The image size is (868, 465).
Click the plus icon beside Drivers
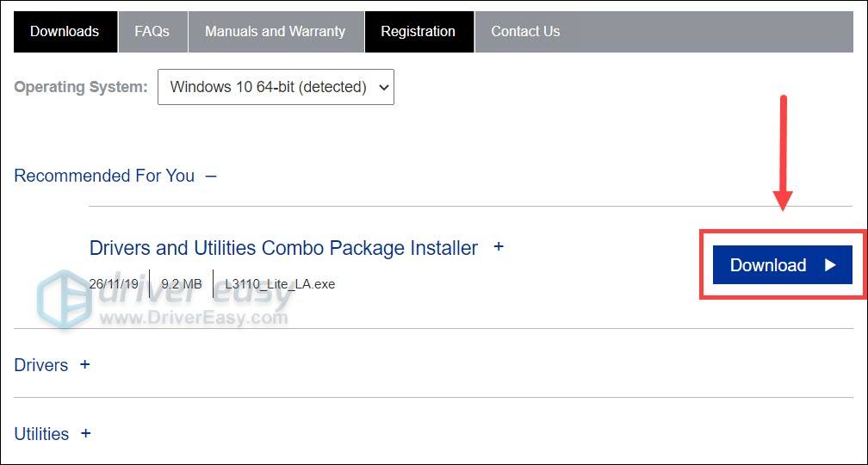[x=84, y=364]
